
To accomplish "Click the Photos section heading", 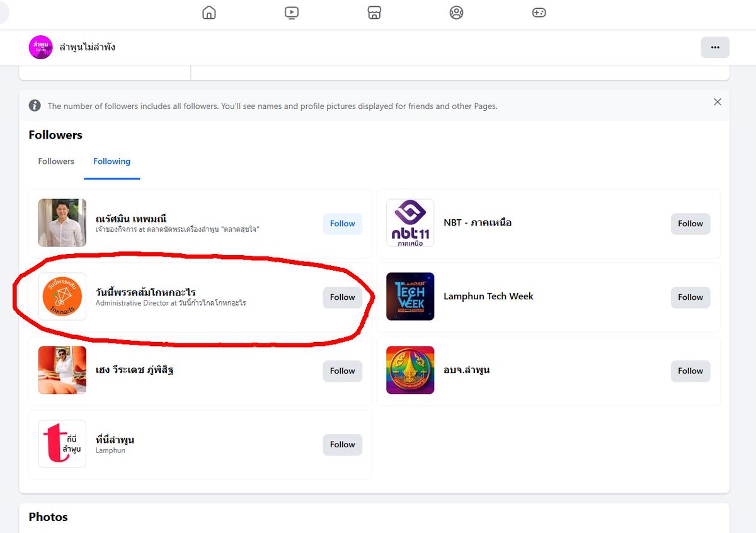I will click(48, 517).
